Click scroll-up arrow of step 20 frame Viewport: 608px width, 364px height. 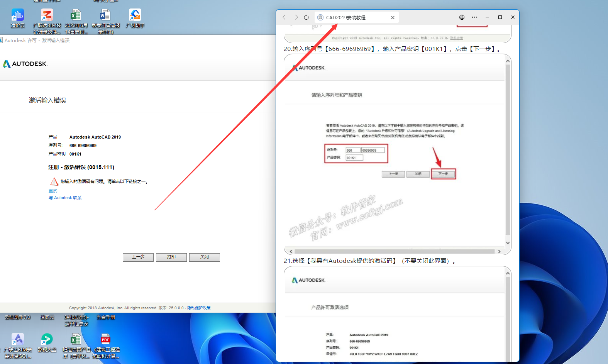pos(508,61)
